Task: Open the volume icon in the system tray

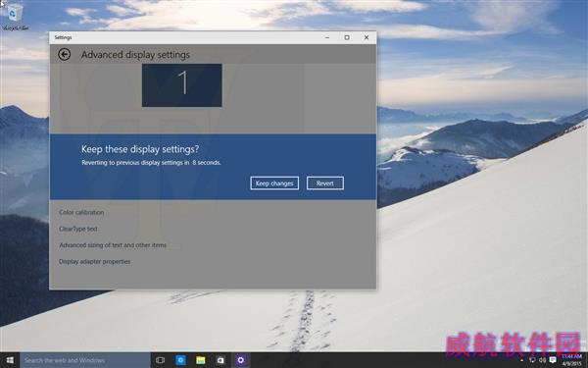Action: pyautogui.click(x=542, y=360)
